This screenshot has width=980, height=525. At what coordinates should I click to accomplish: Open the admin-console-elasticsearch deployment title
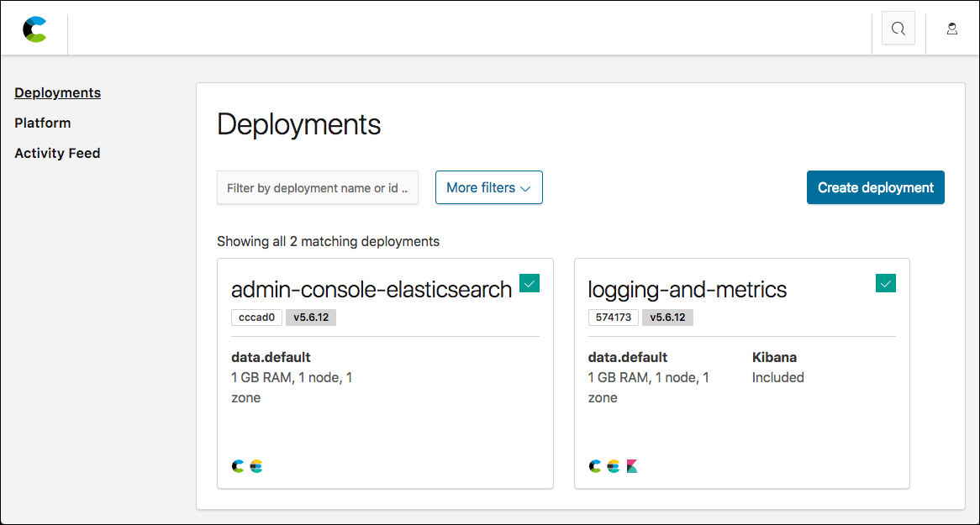pyautogui.click(x=371, y=290)
